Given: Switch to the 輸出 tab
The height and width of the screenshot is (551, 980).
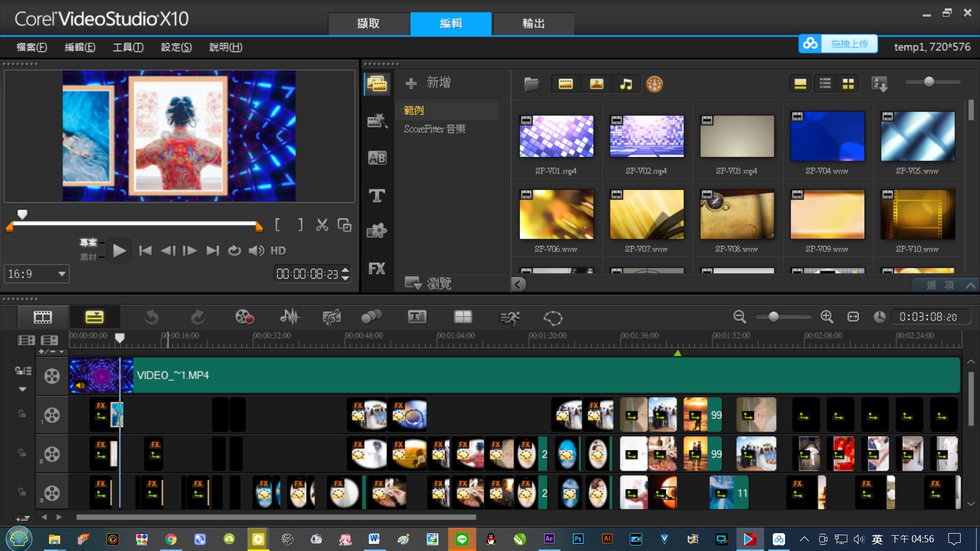Looking at the screenshot, I should 533,23.
